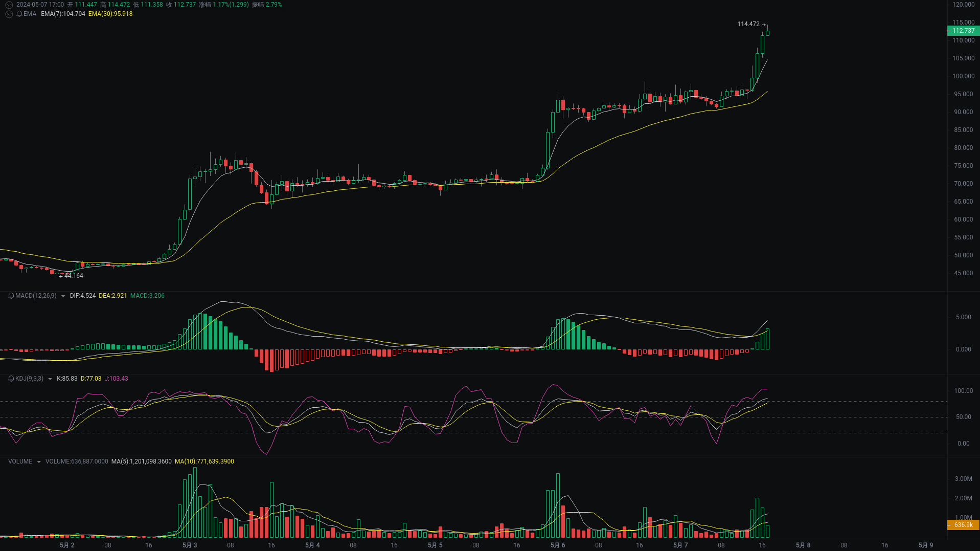Hide the MACD:3.206 green histogram value
Screen dimensions: 980x551
pos(148,296)
